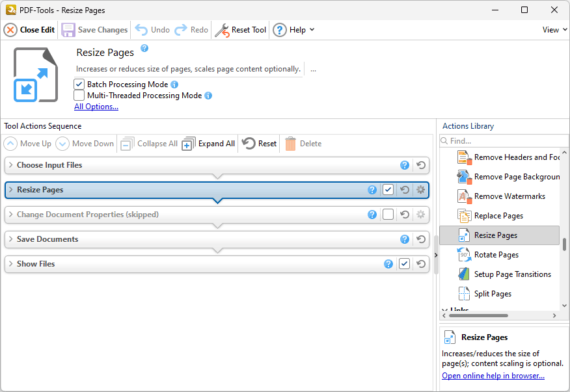This screenshot has width=570, height=392.
Task: Open online help in browser link
Action: tap(493, 376)
